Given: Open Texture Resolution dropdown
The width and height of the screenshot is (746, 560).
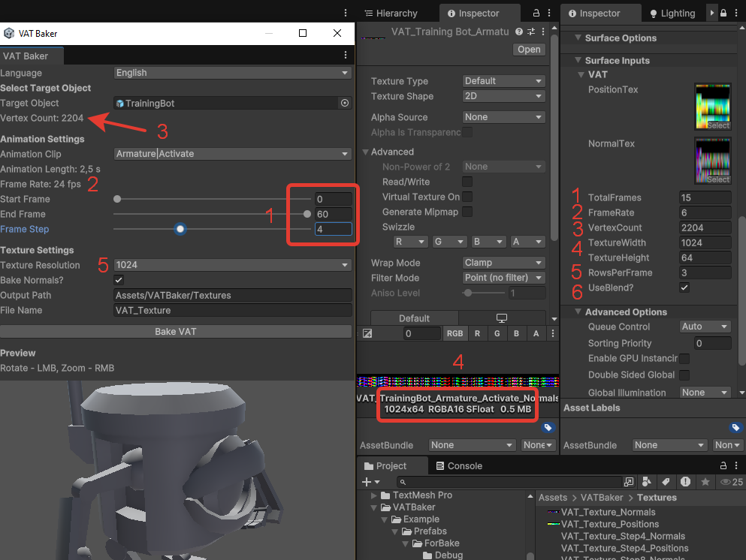Looking at the screenshot, I should (233, 265).
